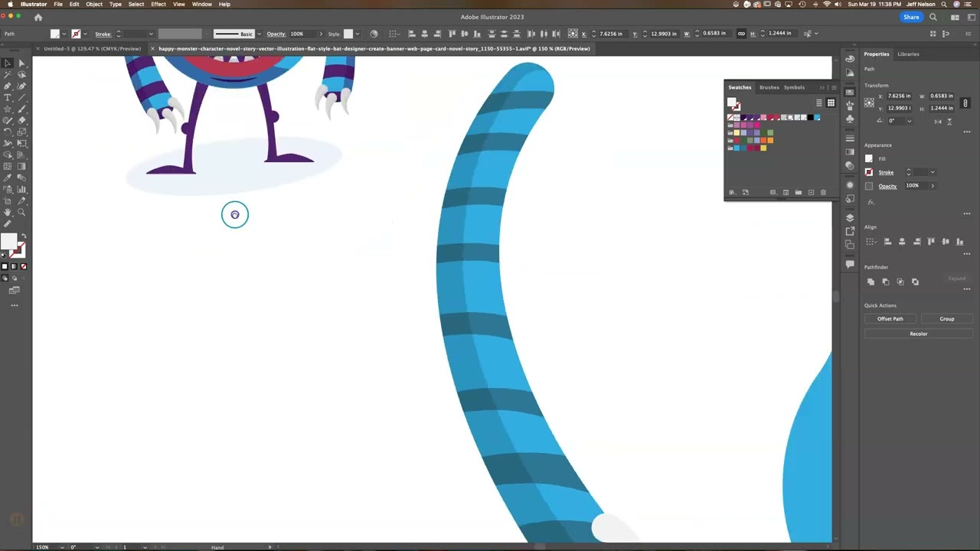The image size is (980, 551).
Task: Set paint mode to Color
Action: coord(4,266)
